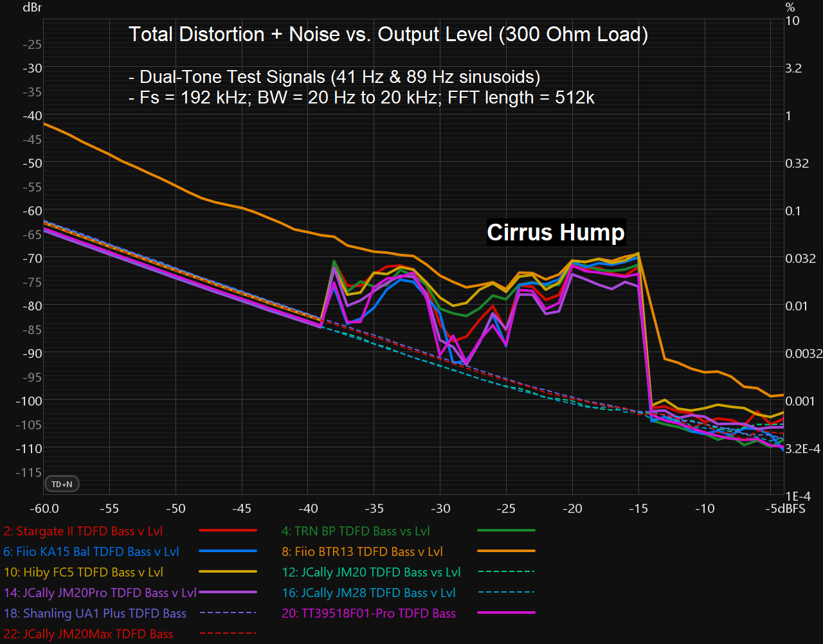Click the blue line swatch for Fiio KA15
Viewport: 823px width, 644px height.
(228, 551)
